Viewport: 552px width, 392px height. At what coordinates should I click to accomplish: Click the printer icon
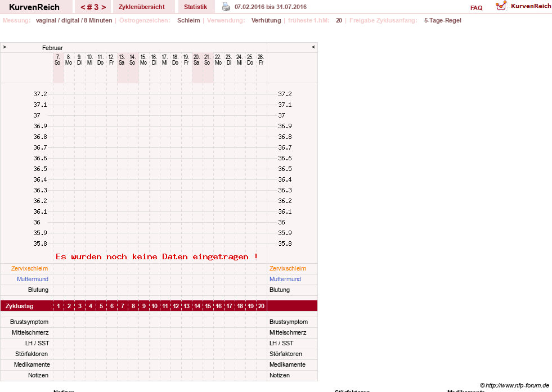(226, 7)
